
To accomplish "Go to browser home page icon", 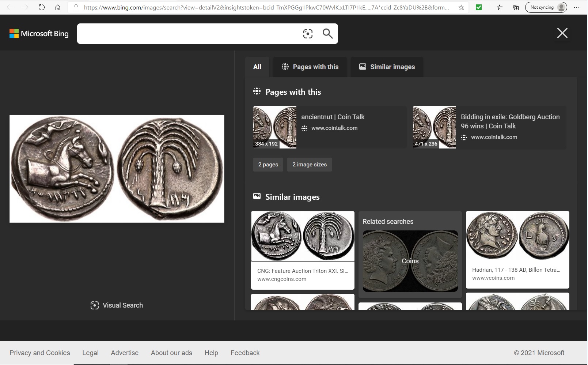I will pyautogui.click(x=58, y=7).
